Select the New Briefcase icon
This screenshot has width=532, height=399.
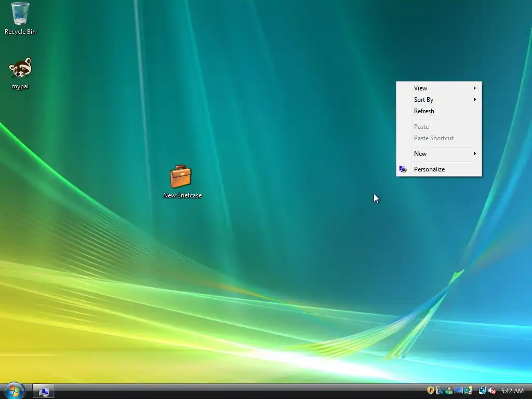click(x=181, y=177)
